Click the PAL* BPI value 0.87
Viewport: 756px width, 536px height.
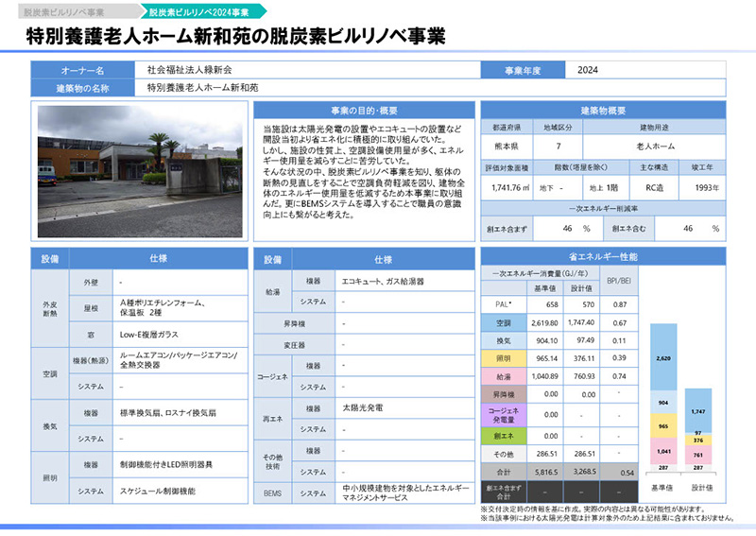[x=620, y=304]
